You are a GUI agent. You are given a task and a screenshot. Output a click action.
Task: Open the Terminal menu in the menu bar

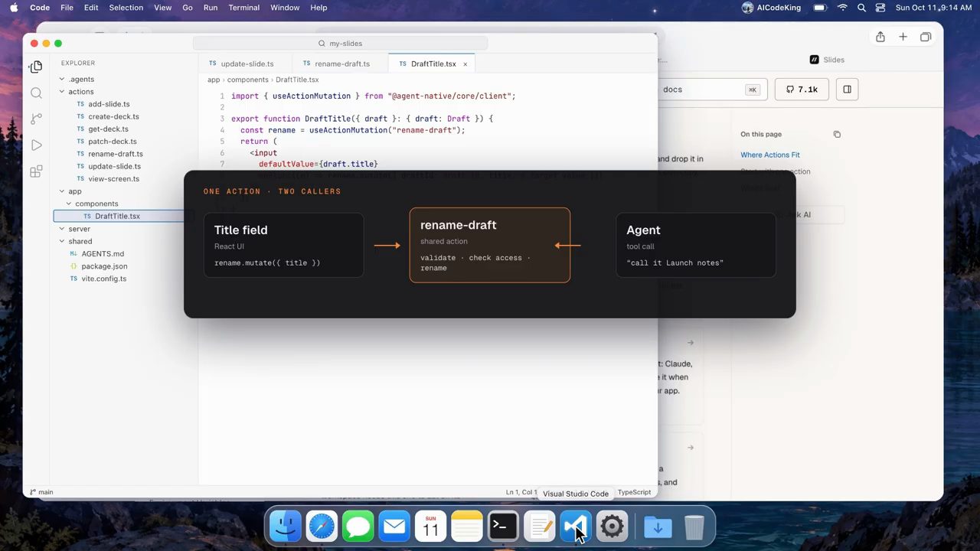243,8
